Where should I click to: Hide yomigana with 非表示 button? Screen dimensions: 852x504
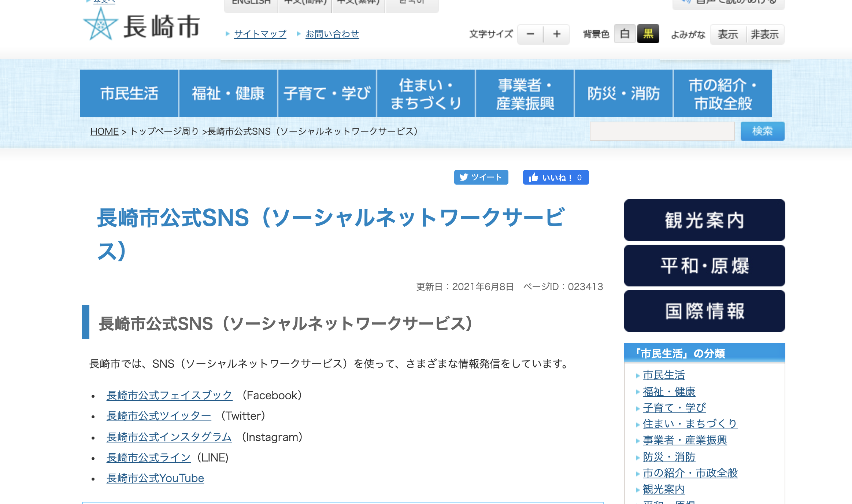pyautogui.click(x=765, y=34)
